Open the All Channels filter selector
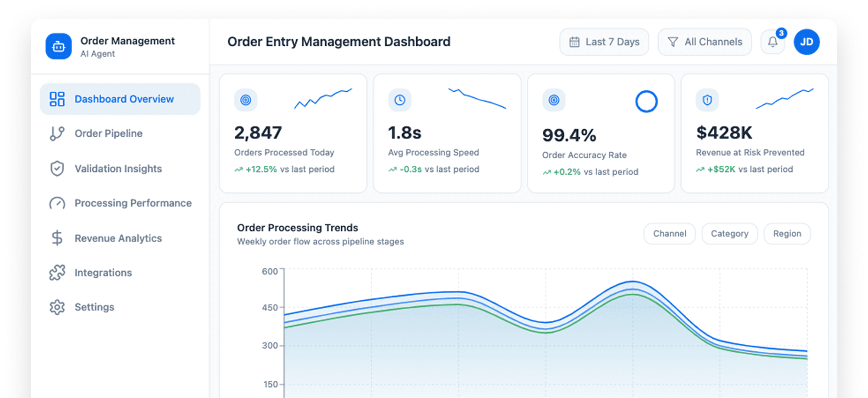 [704, 42]
